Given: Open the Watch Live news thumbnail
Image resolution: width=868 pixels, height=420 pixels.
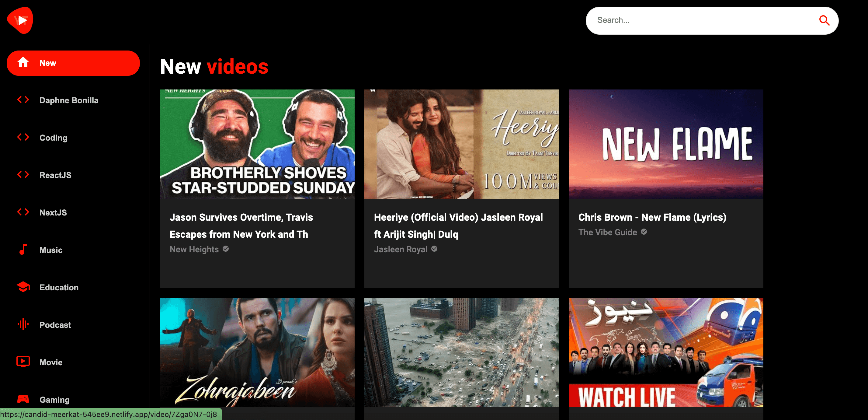Looking at the screenshot, I should click(x=666, y=352).
